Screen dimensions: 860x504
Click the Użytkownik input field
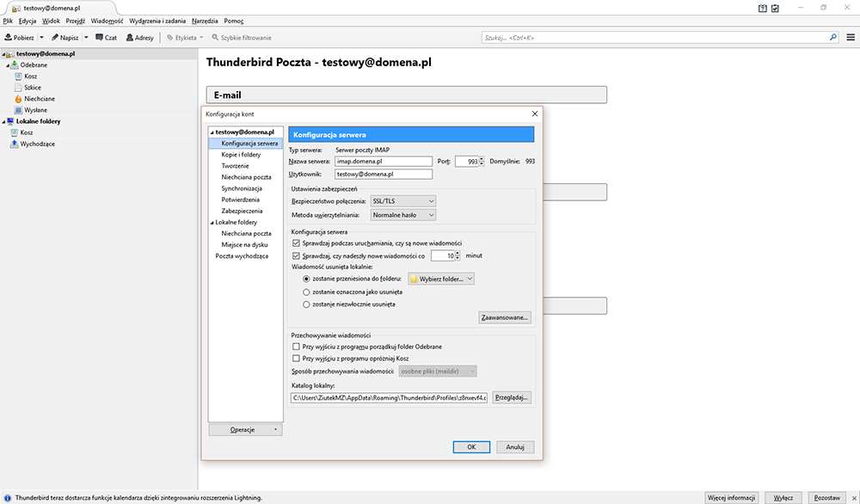tap(384, 174)
